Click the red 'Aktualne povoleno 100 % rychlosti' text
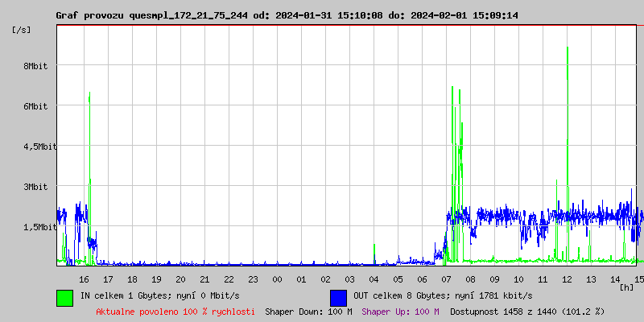The width and height of the screenshot is (644, 322). click(175, 311)
